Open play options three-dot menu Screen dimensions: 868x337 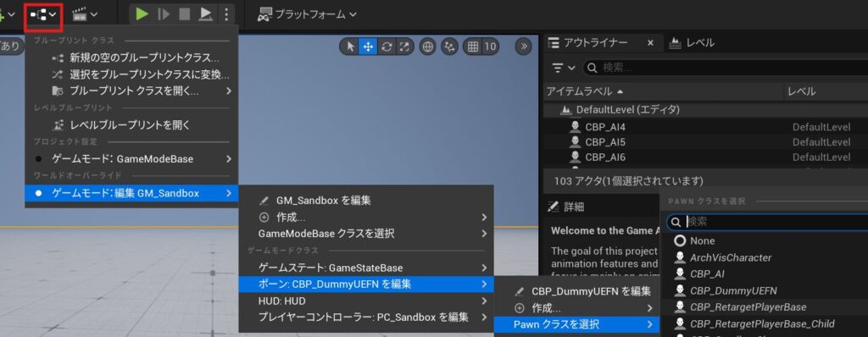[226, 14]
